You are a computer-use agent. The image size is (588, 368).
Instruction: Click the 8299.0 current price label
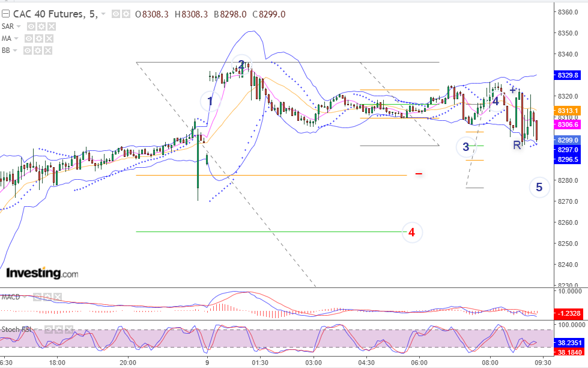pos(568,140)
